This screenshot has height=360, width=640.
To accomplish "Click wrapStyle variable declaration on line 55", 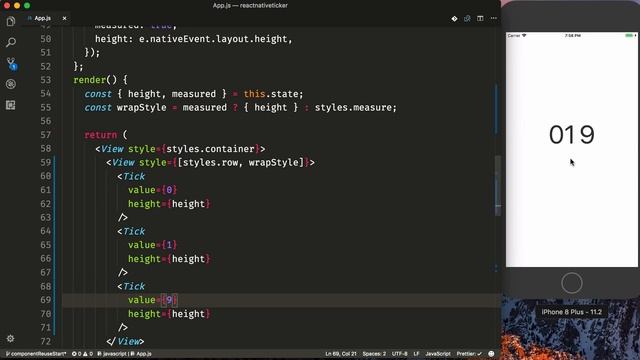I will pyautogui.click(x=141, y=108).
